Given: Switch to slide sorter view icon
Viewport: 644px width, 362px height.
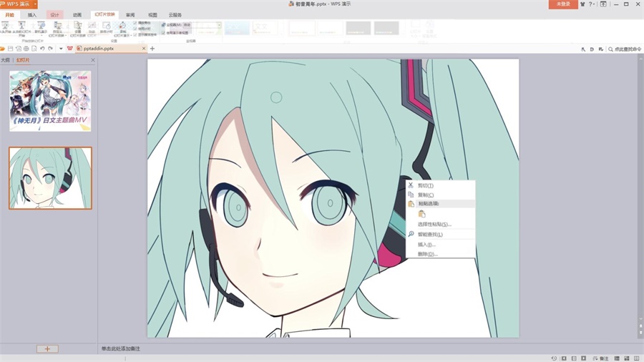Looking at the screenshot, I should coord(626,358).
